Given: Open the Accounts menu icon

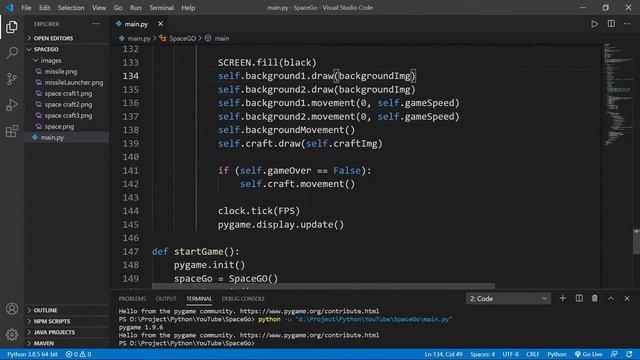Looking at the screenshot, I should click(12, 309).
